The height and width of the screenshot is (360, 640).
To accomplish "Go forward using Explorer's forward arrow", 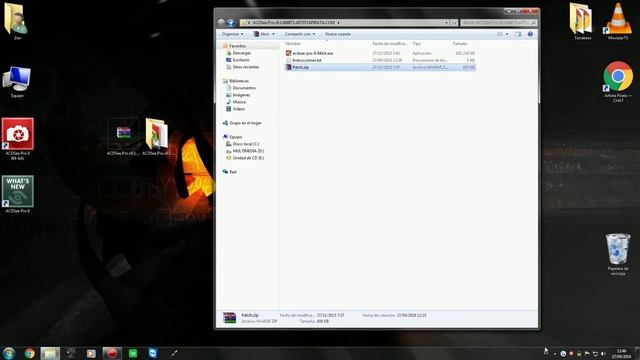I will click(x=231, y=22).
